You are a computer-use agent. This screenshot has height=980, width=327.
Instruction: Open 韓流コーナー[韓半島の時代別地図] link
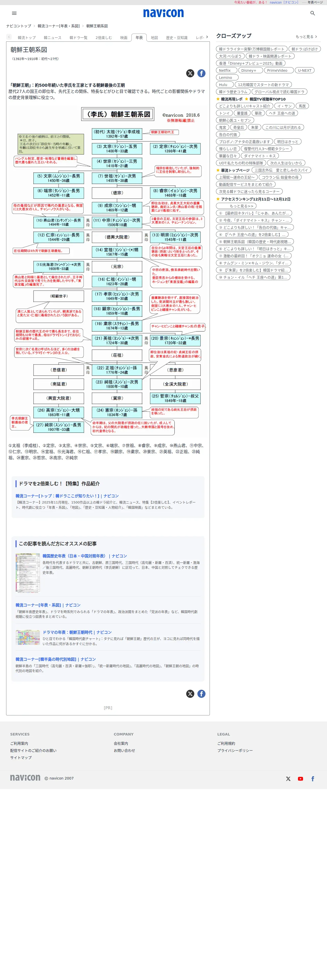(x=56, y=659)
